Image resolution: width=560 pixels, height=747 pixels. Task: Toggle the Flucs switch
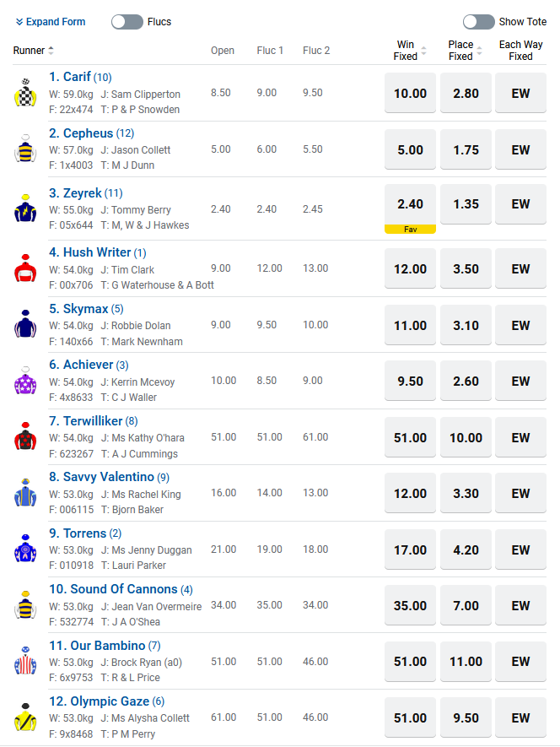tap(127, 22)
